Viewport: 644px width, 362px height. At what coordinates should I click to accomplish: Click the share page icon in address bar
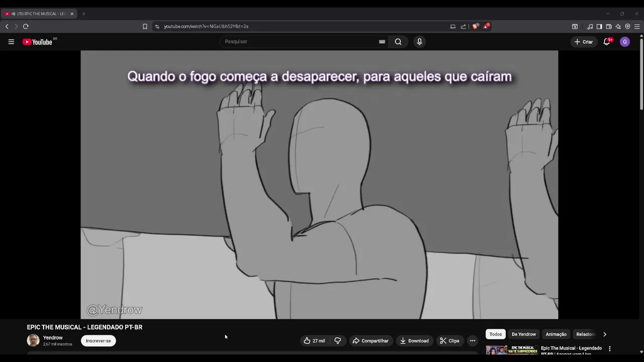point(463,26)
